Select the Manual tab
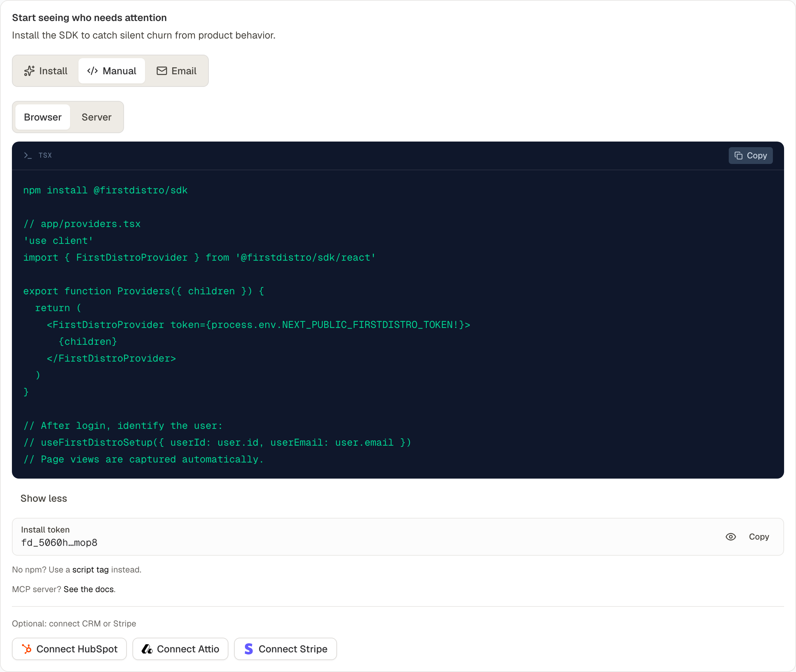Viewport: 796px width, 672px height. pos(112,71)
